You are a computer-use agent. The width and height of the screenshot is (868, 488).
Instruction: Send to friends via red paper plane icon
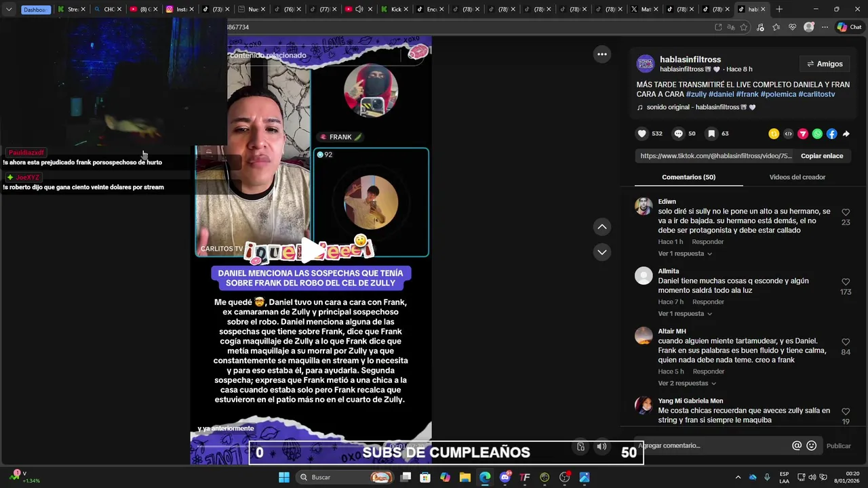[x=803, y=134]
